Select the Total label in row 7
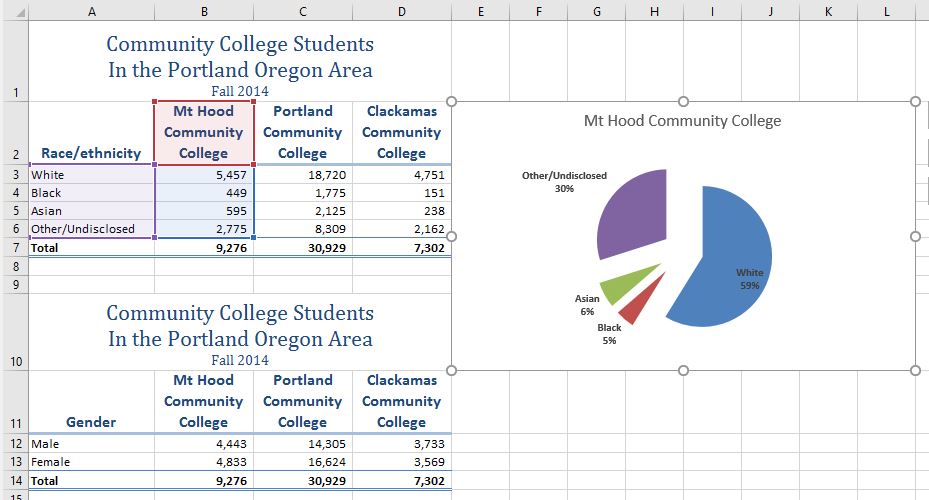This screenshot has width=929, height=500. click(91, 248)
